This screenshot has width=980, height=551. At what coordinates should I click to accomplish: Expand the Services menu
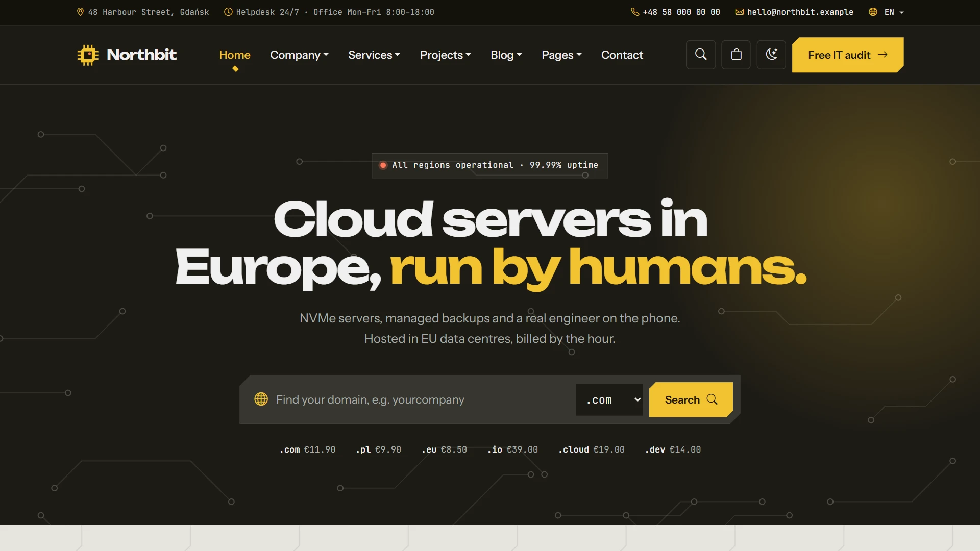click(x=374, y=55)
